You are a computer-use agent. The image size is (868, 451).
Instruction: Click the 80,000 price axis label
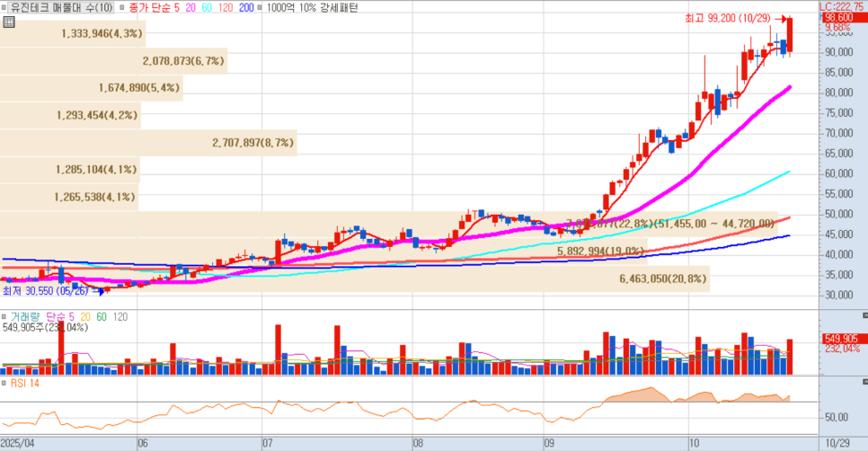point(838,93)
